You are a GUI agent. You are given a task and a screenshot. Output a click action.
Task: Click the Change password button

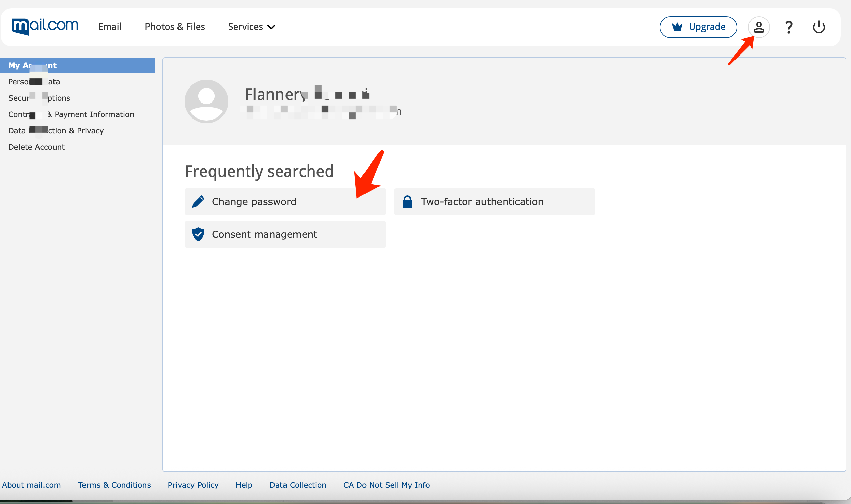point(285,202)
